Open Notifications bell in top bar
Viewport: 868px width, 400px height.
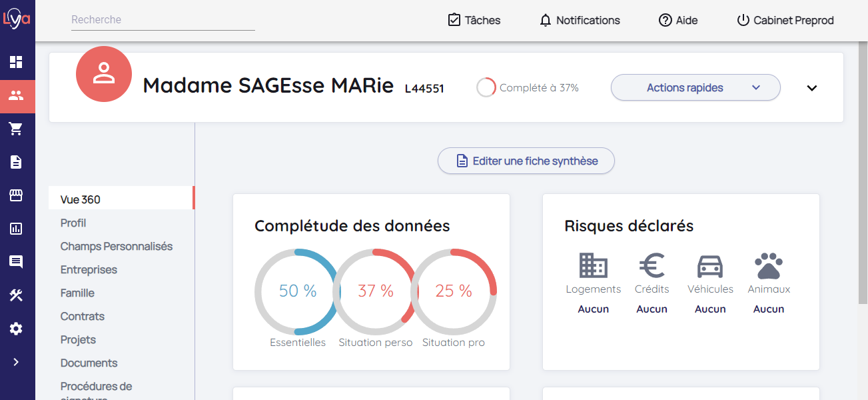click(x=580, y=20)
